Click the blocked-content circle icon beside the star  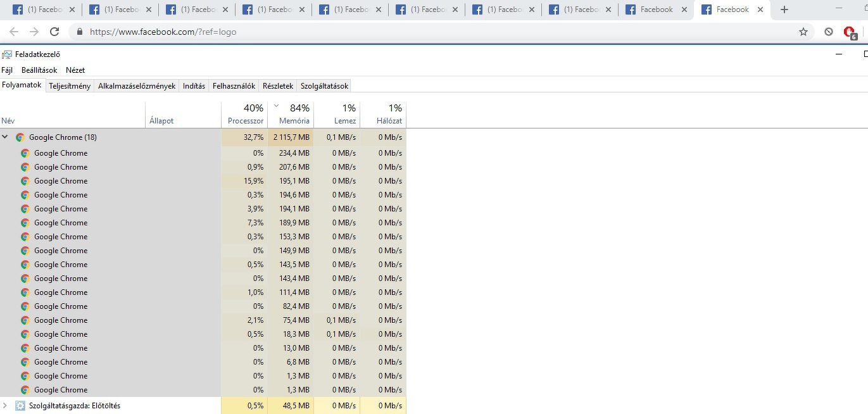click(829, 32)
